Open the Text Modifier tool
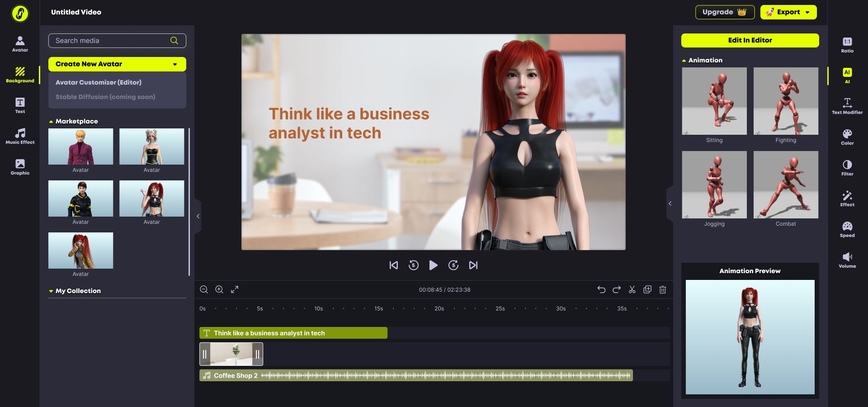 pyautogui.click(x=847, y=106)
